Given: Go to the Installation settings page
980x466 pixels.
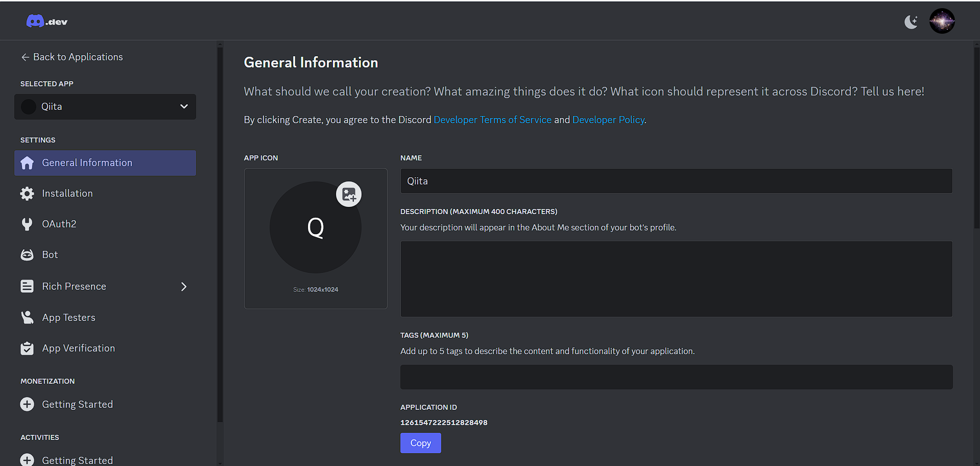Looking at the screenshot, I should [105, 193].
